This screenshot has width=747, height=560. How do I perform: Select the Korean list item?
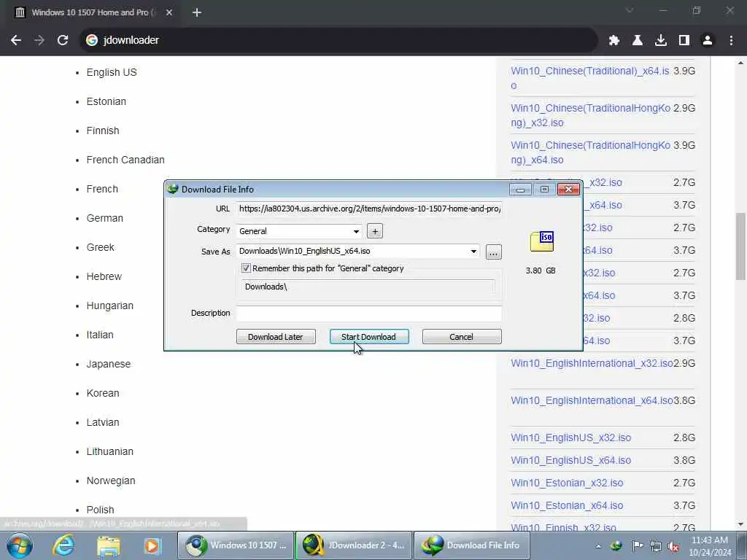[x=102, y=393]
